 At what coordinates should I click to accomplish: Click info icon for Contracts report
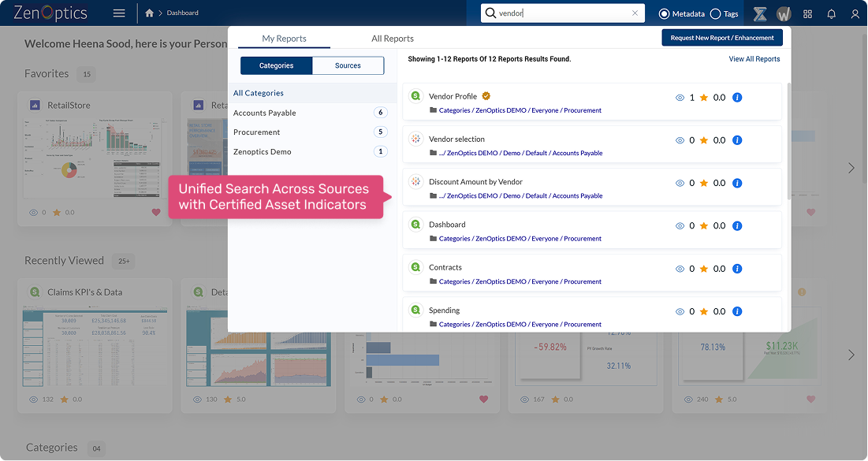click(x=737, y=269)
